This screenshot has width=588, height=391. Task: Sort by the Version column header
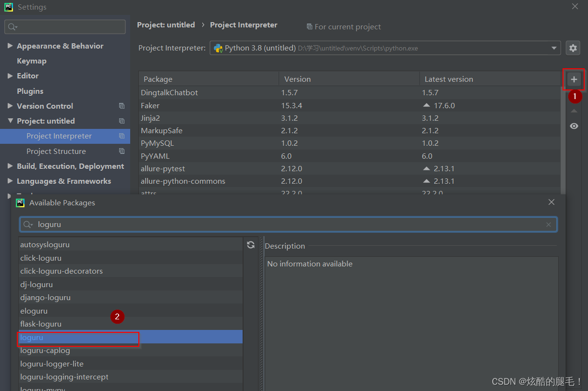pos(349,79)
